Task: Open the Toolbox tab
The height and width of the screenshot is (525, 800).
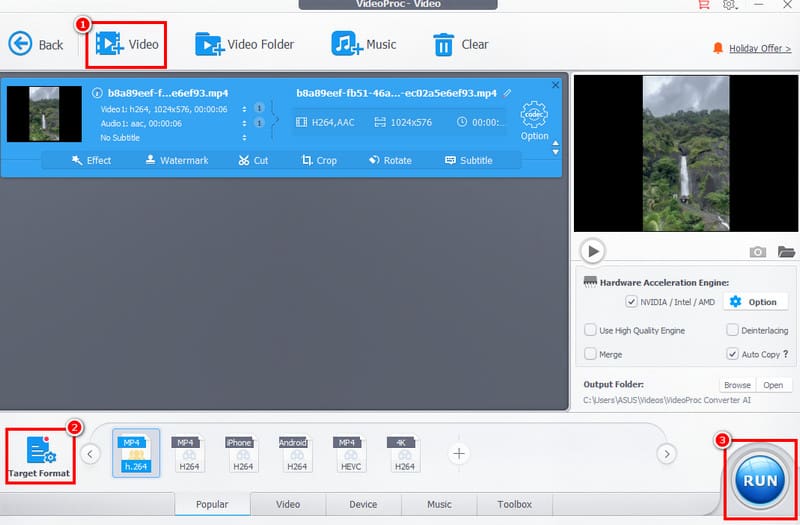Action: [515, 504]
